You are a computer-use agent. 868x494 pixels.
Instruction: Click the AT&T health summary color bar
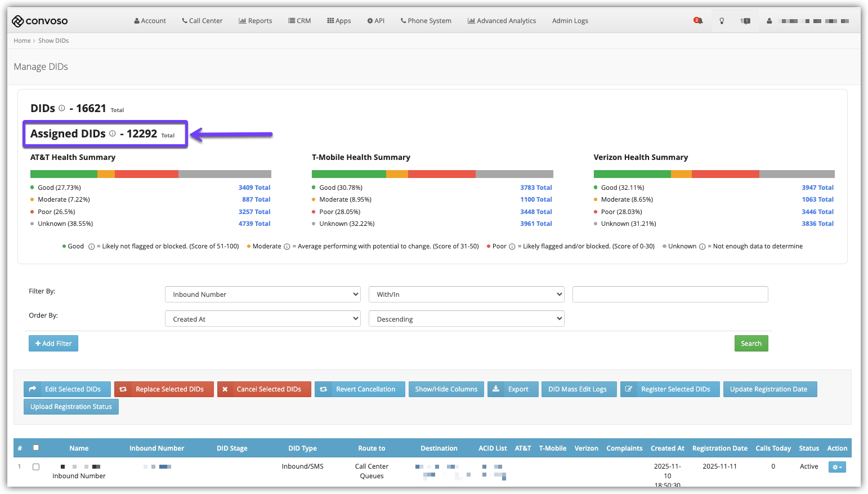click(x=151, y=174)
